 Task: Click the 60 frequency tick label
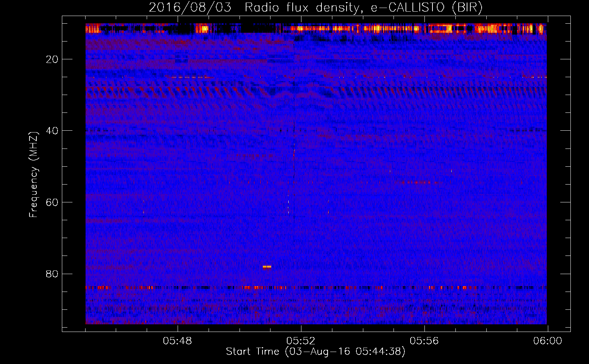point(52,202)
